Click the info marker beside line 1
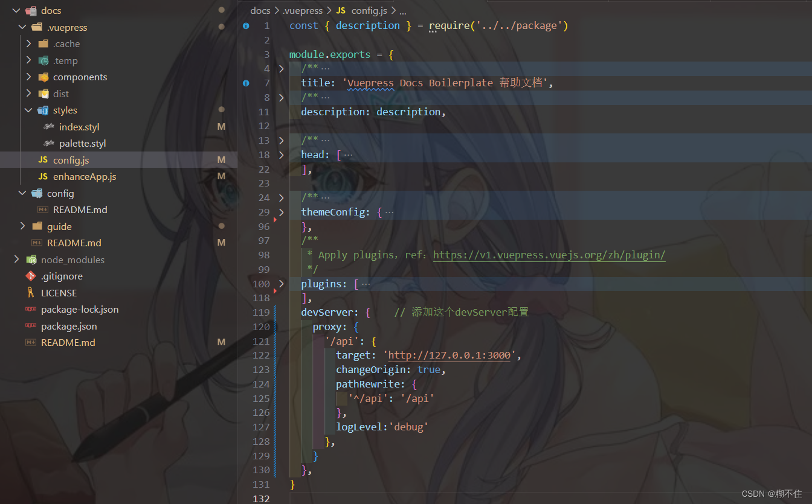This screenshot has height=504, width=812. [246, 26]
